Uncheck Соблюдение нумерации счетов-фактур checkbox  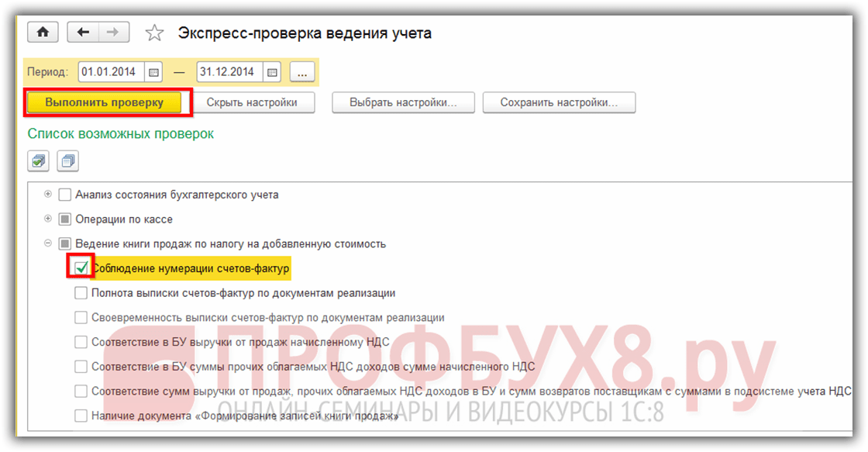pos(81,268)
